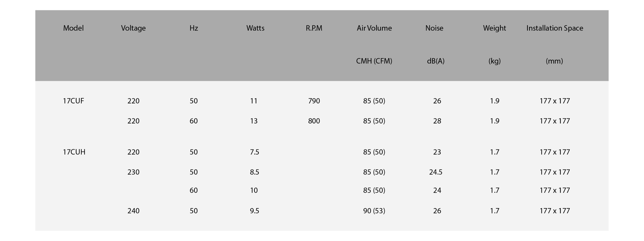Click the dB(A) unit label
Viewport: 644px width, 241px height.
click(x=436, y=61)
